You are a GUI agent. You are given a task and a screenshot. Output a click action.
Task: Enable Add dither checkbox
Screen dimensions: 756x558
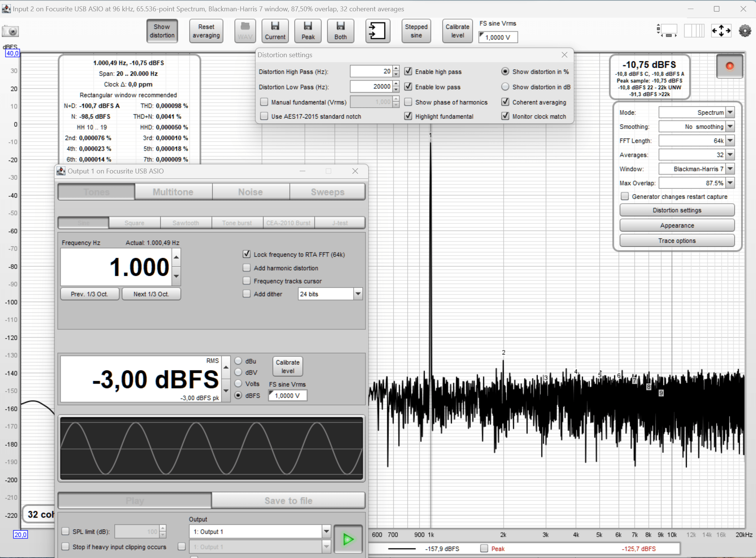[247, 294]
